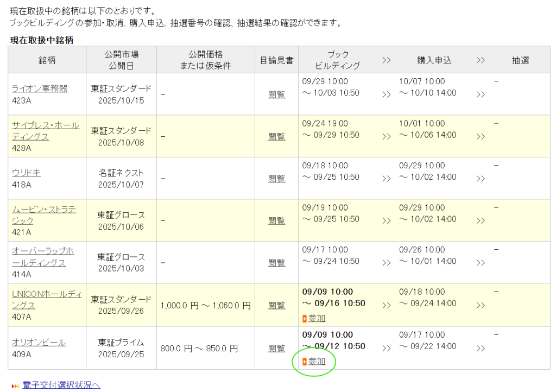View the prospectus (閲覧) for サイプレス・ホールディングス
Image resolution: width=556 pixels, height=392 pixels.
pyautogui.click(x=276, y=136)
